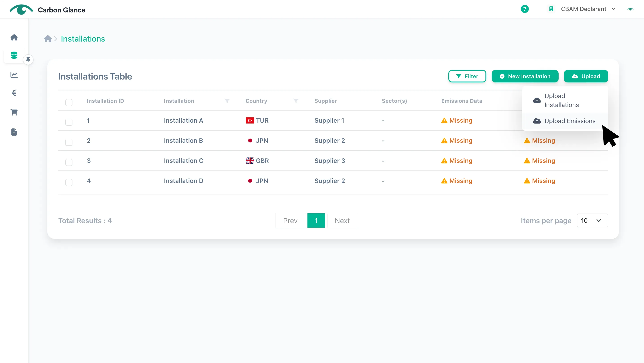Open the shopping cart sidebar icon
Image resolution: width=644 pixels, height=363 pixels.
14,112
